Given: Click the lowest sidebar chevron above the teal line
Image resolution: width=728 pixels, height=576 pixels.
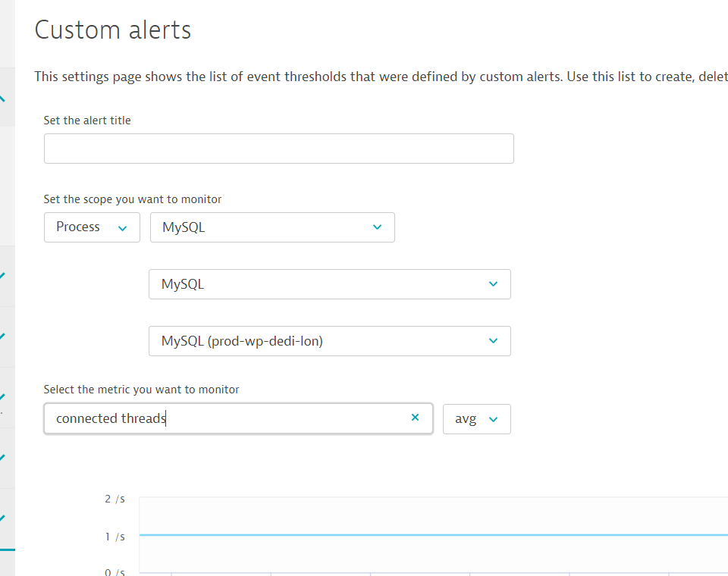Looking at the screenshot, I should click(3, 518).
